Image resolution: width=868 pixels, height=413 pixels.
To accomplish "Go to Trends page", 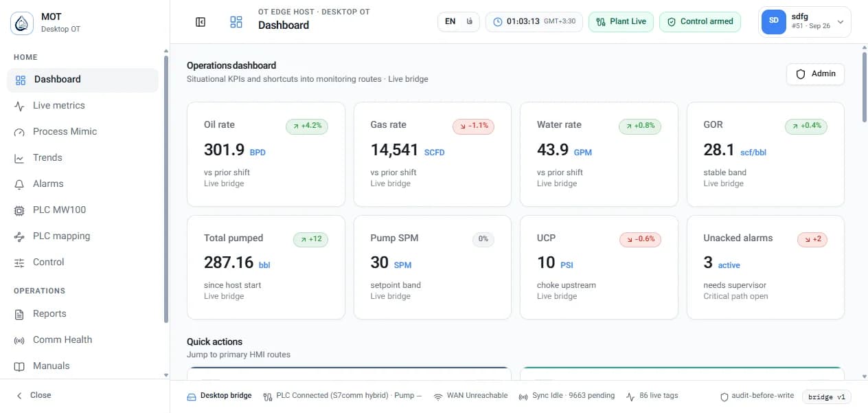I will tap(82, 158).
